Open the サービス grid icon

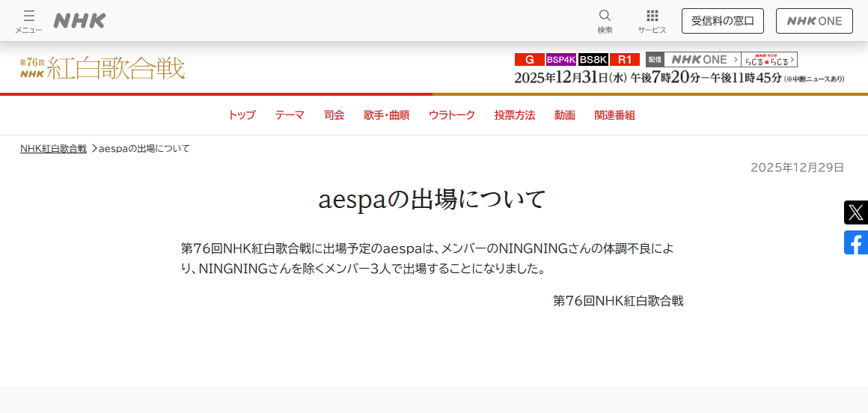(652, 22)
